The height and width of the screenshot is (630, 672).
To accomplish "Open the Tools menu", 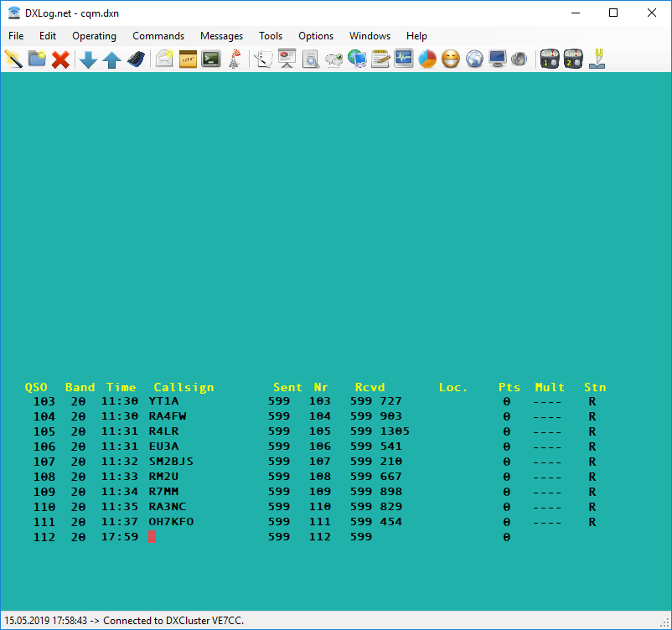I will (x=271, y=36).
